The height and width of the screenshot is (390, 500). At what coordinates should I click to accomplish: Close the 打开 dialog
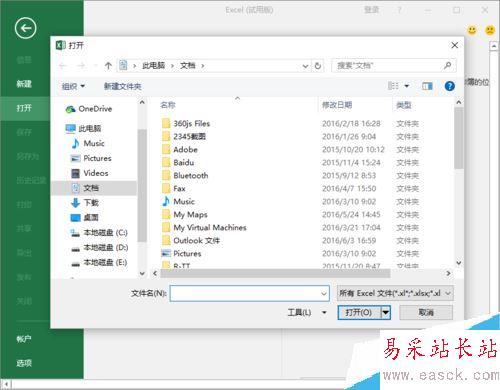pos(455,45)
